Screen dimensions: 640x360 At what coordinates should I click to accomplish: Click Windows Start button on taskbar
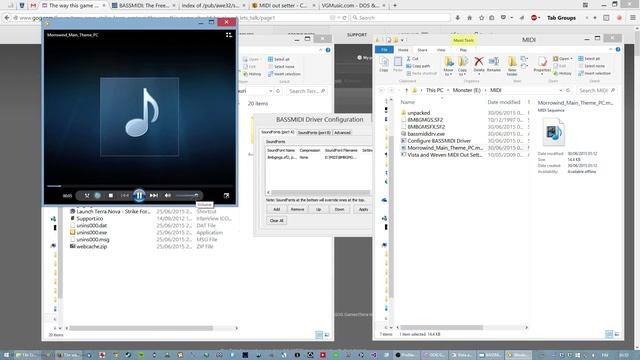click(6, 355)
